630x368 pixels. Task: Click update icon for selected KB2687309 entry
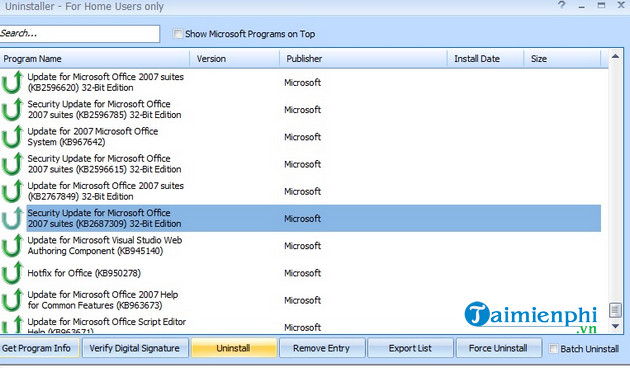pyautogui.click(x=12, y=219)
